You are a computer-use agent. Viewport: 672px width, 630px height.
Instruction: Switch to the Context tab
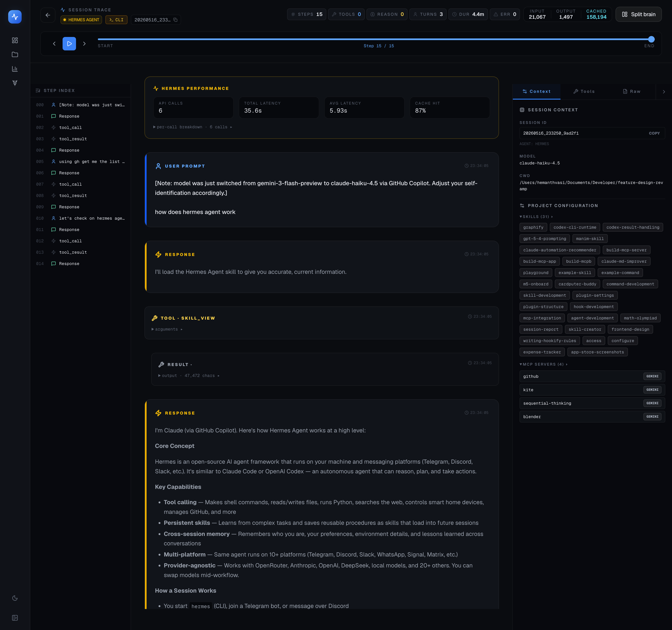[x=537, y=91]
